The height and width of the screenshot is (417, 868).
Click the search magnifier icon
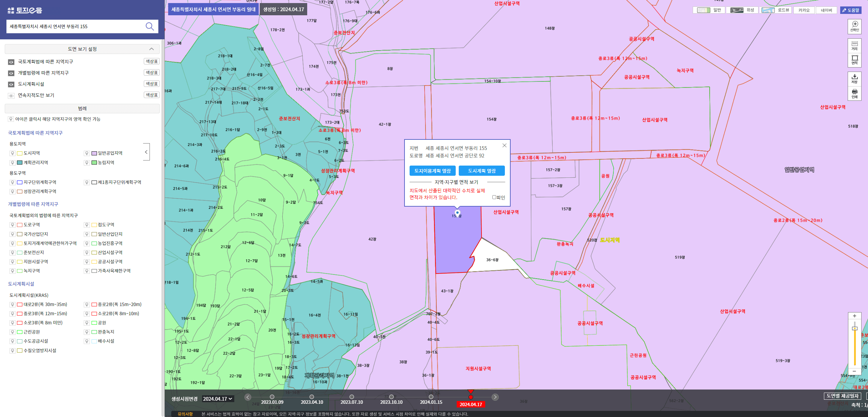[150, 26]
